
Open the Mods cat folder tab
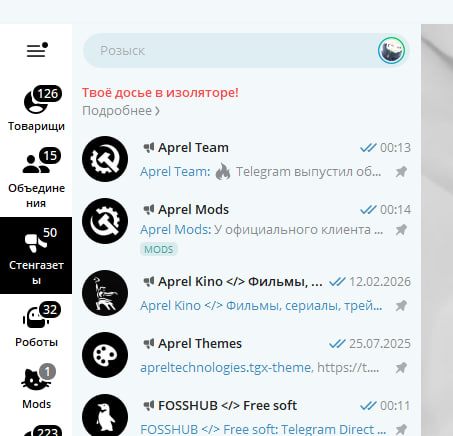click(36, 387)
